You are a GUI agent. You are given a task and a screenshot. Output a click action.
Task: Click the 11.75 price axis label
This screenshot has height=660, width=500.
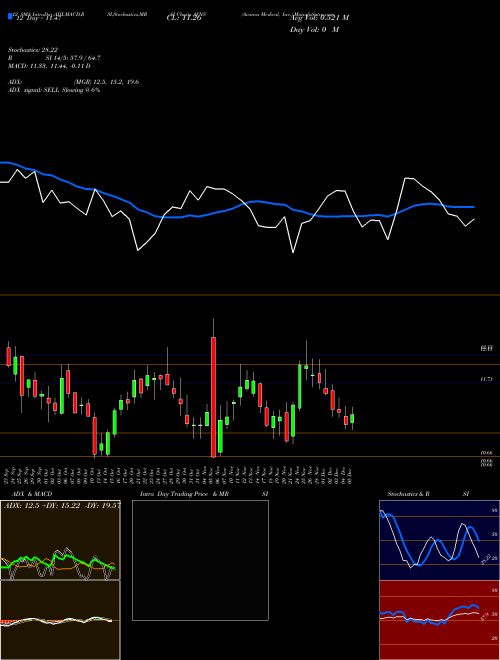487,379
